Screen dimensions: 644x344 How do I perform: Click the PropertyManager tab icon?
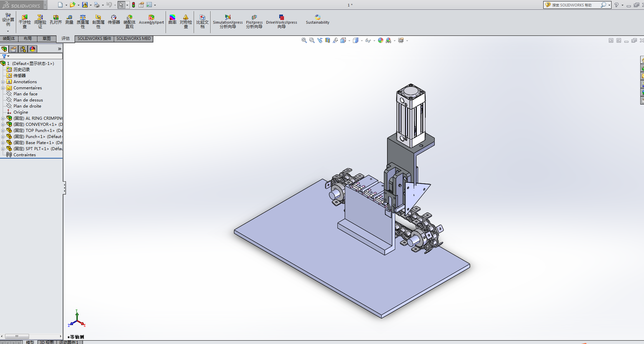coord(14,49)
